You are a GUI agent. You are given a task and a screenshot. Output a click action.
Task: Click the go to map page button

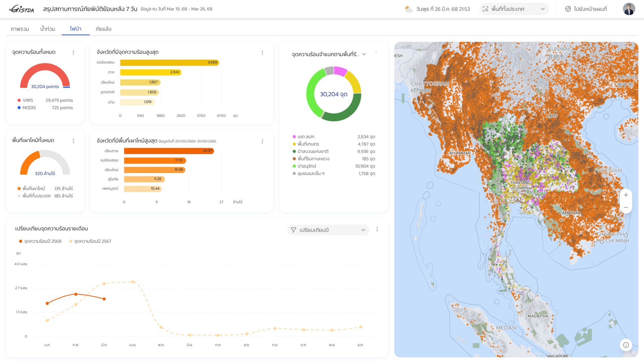click(x=586, y=9)
